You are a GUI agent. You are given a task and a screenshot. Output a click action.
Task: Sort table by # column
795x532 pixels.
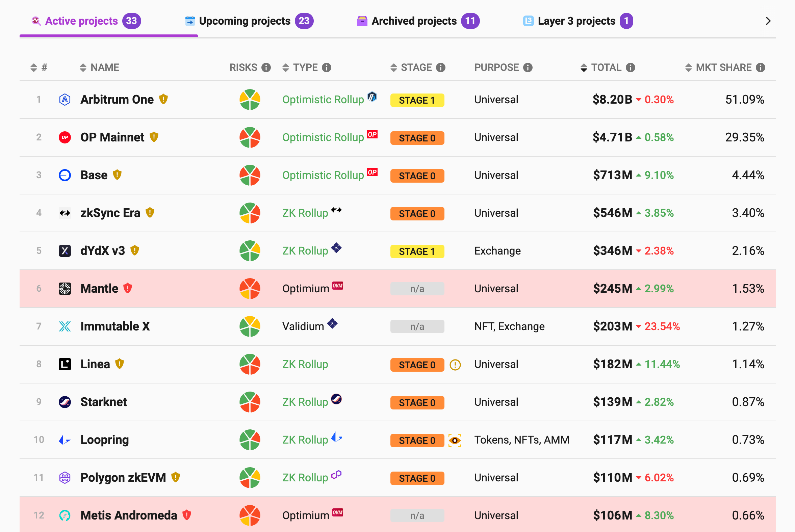pos(39,68)
